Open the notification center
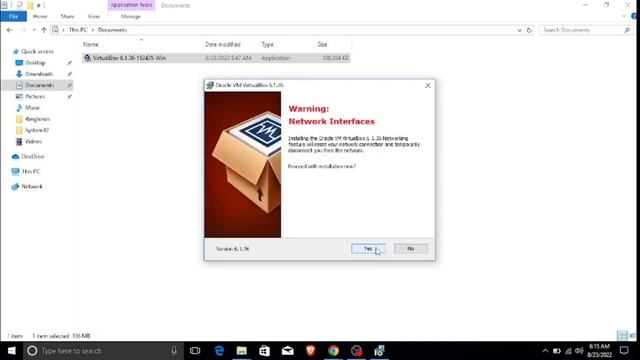The width and height of the screenshot is (640, 360). [x=624, y=351]
